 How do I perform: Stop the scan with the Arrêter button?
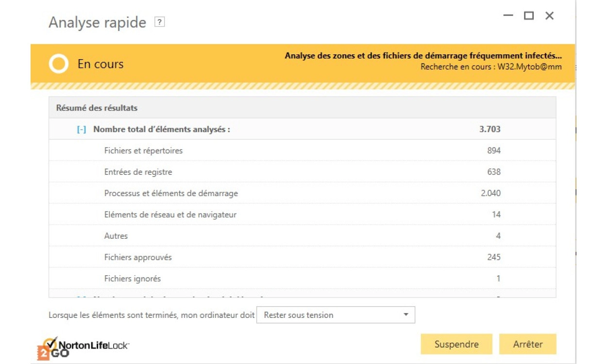(527, 344)
